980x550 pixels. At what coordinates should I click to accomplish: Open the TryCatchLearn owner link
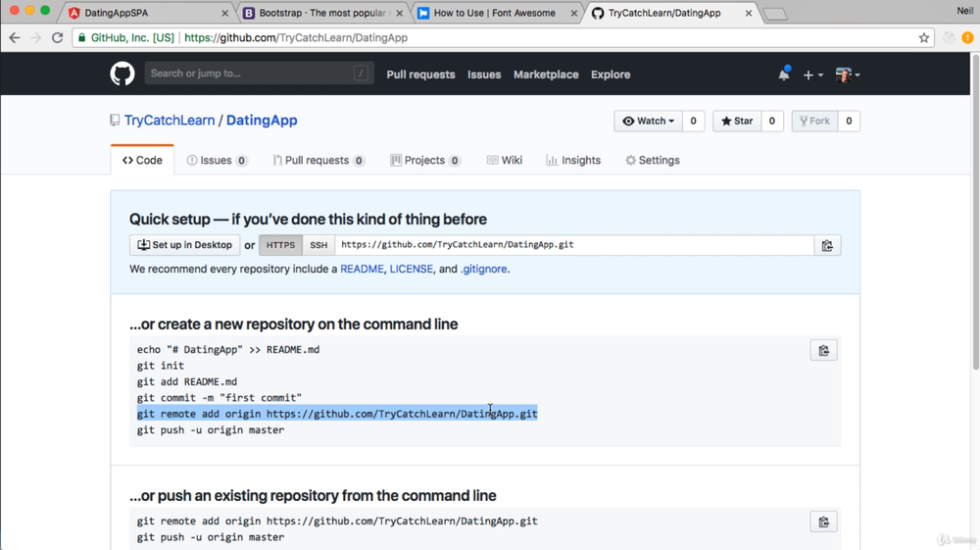click(x=170, y=120)
